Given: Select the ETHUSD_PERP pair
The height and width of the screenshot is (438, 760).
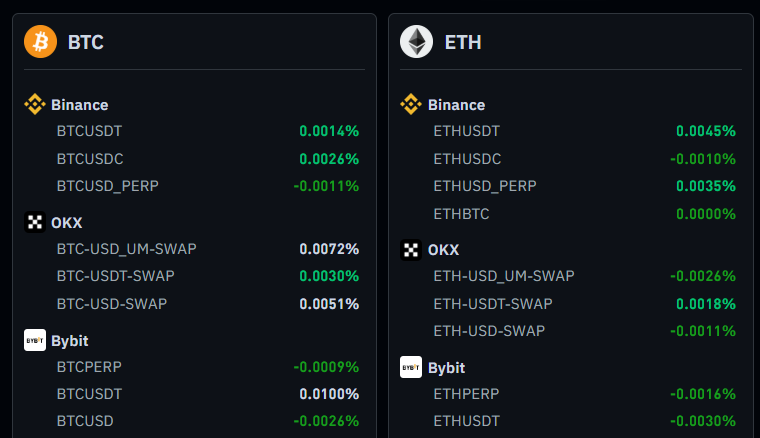Looking at the screenshot, I should [x=485, y=186].
